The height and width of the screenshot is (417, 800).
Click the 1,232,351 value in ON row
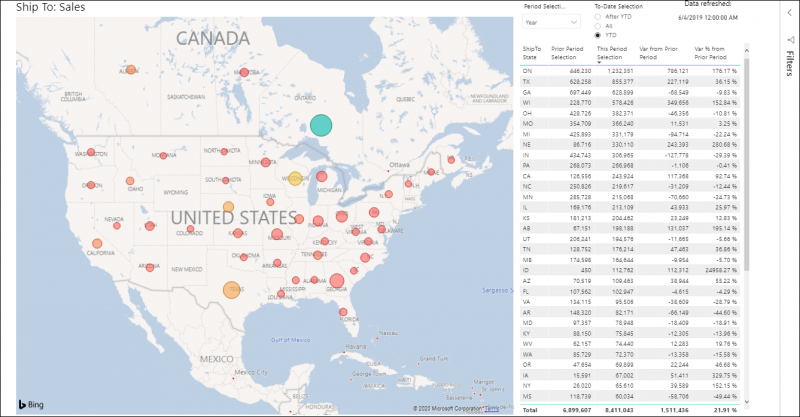[620, 71]
